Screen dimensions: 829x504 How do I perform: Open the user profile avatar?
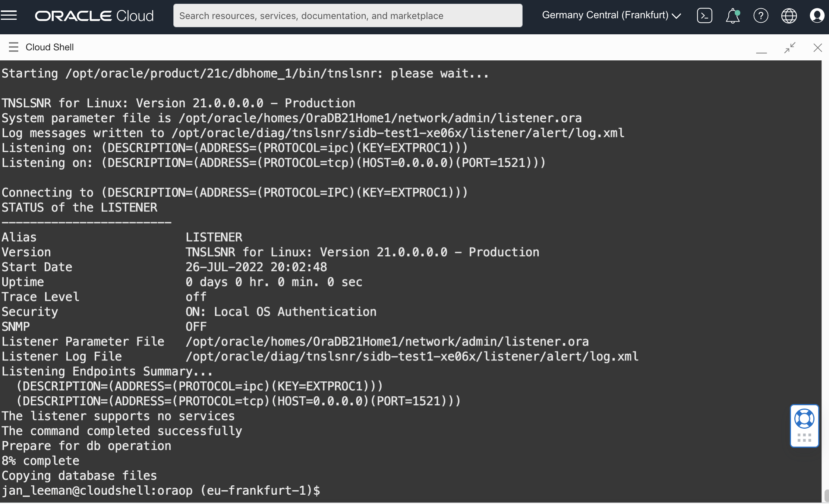pos(817,15)
